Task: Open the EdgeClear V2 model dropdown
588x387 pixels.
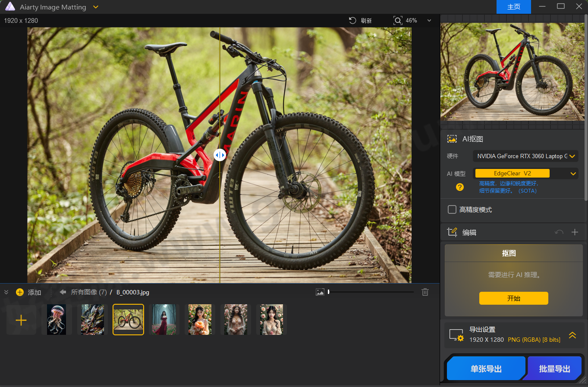Action: point(525,173)
